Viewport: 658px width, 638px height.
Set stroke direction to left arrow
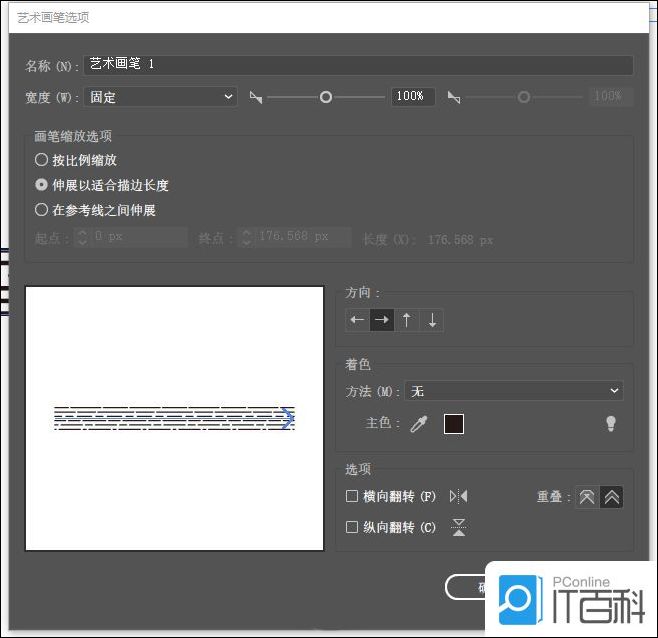[x=357, y=320]
